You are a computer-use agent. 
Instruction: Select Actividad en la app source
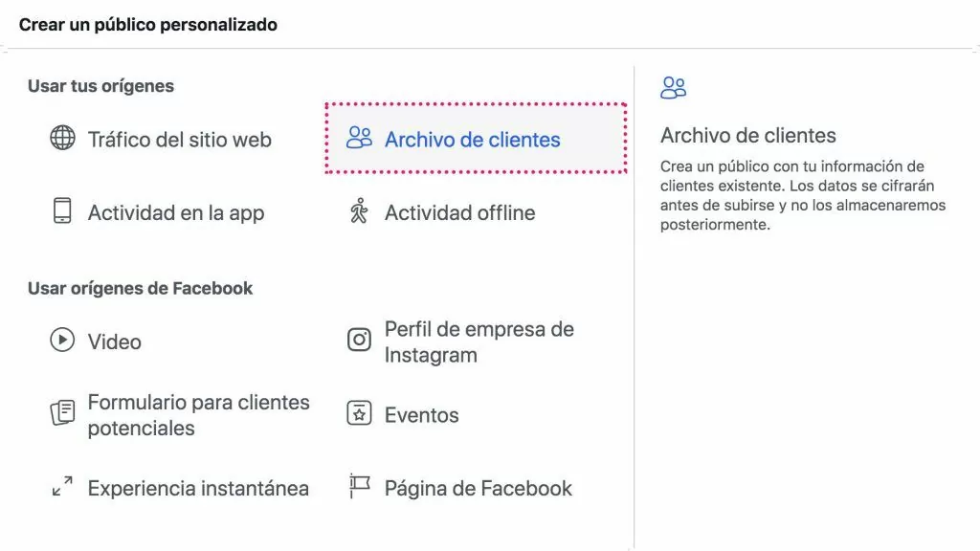[158, 212]
